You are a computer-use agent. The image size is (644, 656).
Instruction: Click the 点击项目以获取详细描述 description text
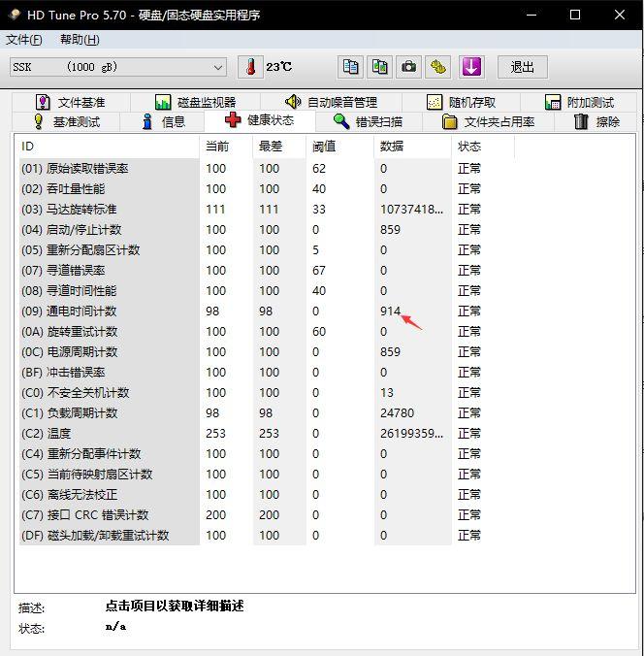click(x=175, y=606)
